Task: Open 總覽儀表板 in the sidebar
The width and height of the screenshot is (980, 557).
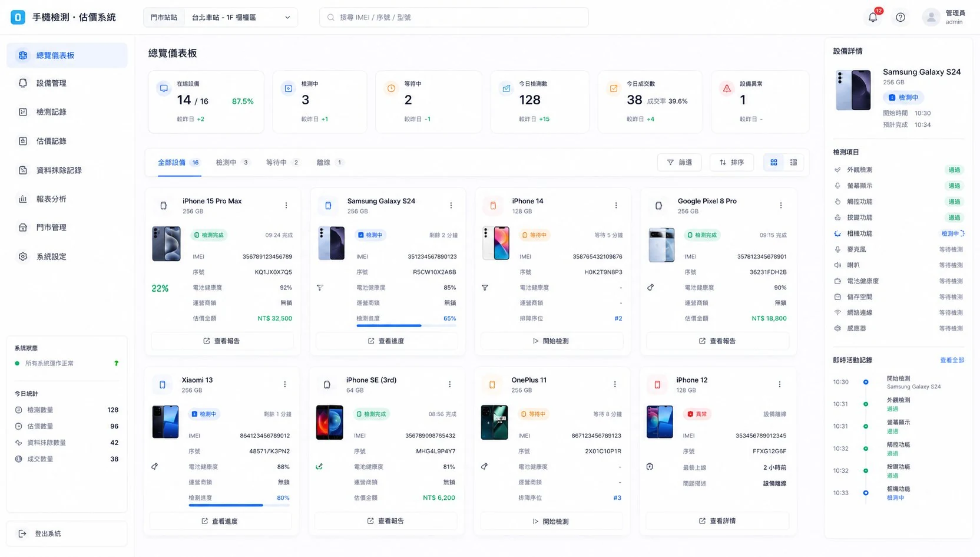Action: click(x=67, y=55)
